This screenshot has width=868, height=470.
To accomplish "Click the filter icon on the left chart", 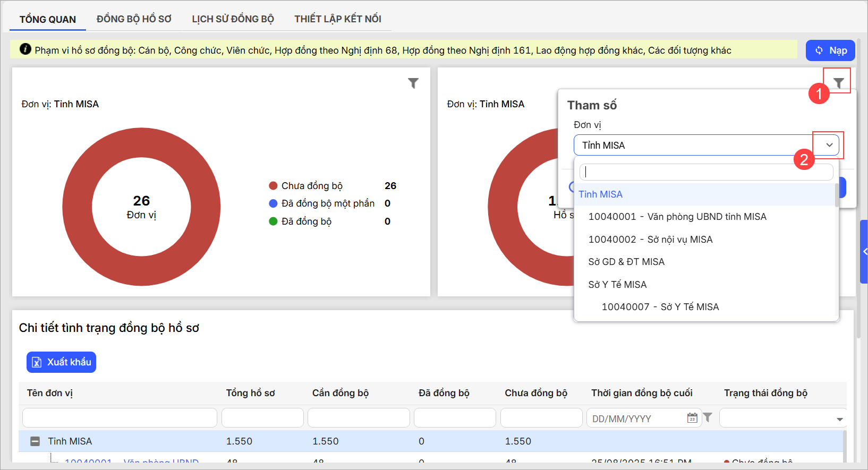I will pyautogui.click(x=413, y=83).
